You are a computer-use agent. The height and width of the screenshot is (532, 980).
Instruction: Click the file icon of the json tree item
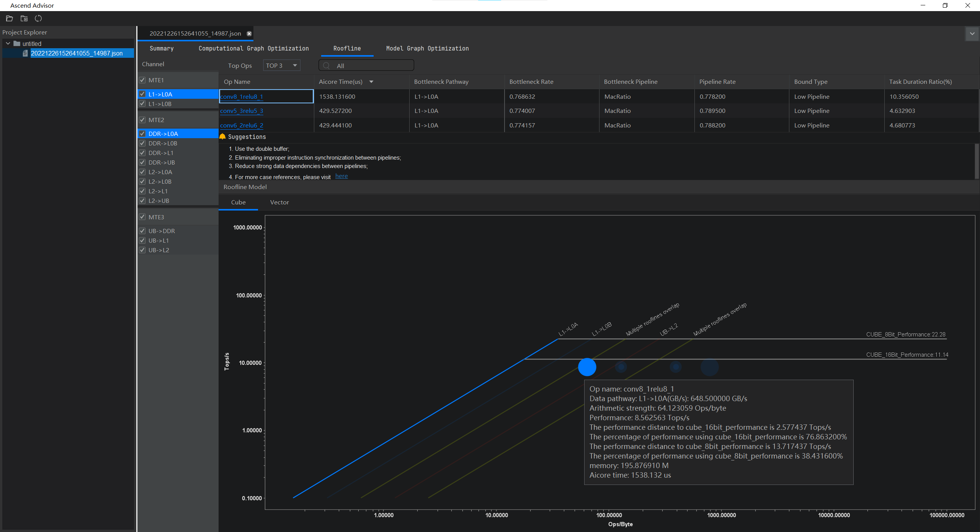(25, 53)
